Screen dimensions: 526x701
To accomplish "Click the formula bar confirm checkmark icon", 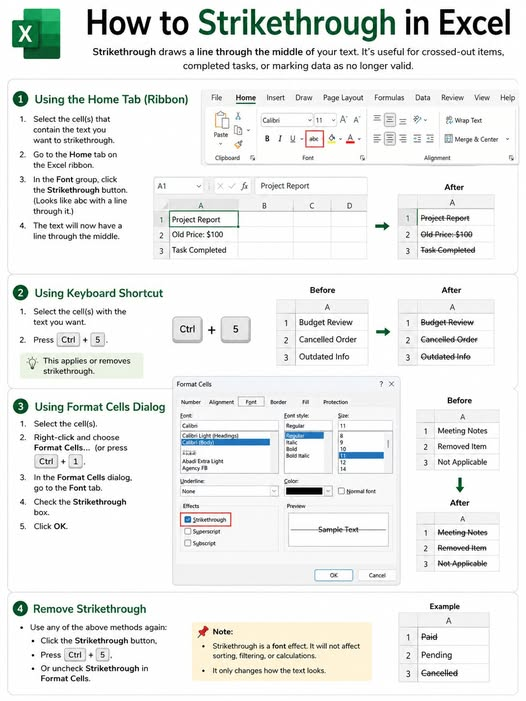I will (231, 186).
